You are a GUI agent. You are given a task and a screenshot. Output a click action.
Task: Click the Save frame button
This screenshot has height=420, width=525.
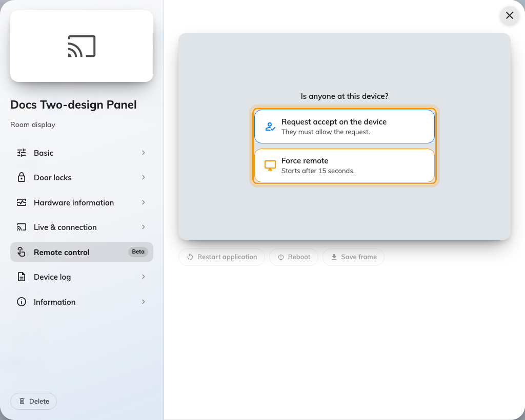[353, 257]
